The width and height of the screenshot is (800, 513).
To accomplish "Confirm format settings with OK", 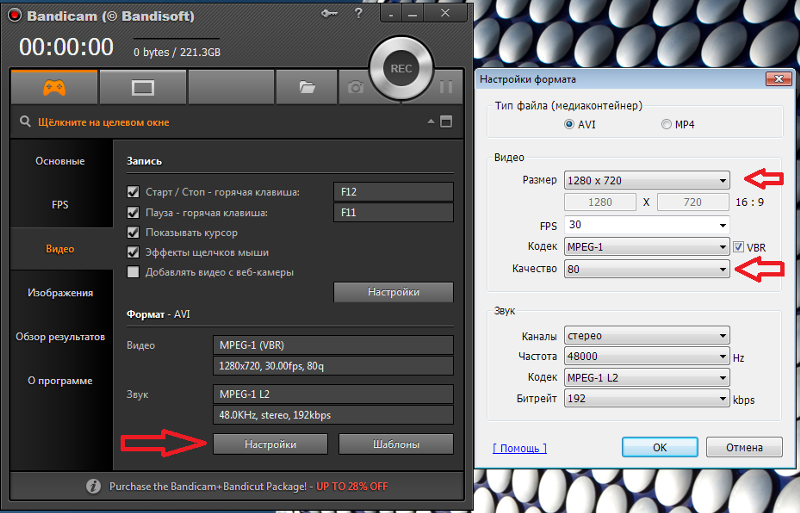I will pos(660,447).
